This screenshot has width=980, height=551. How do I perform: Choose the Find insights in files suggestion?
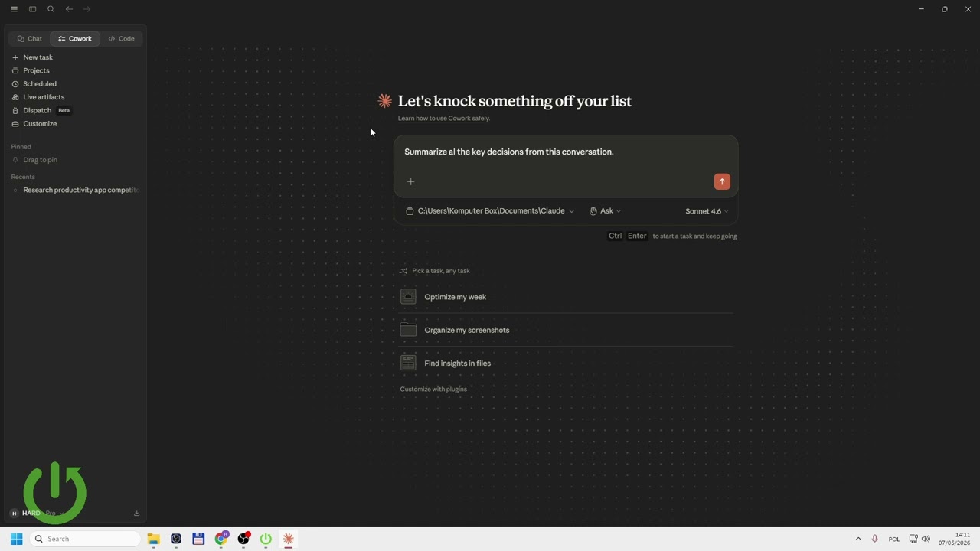coord(567,364)
